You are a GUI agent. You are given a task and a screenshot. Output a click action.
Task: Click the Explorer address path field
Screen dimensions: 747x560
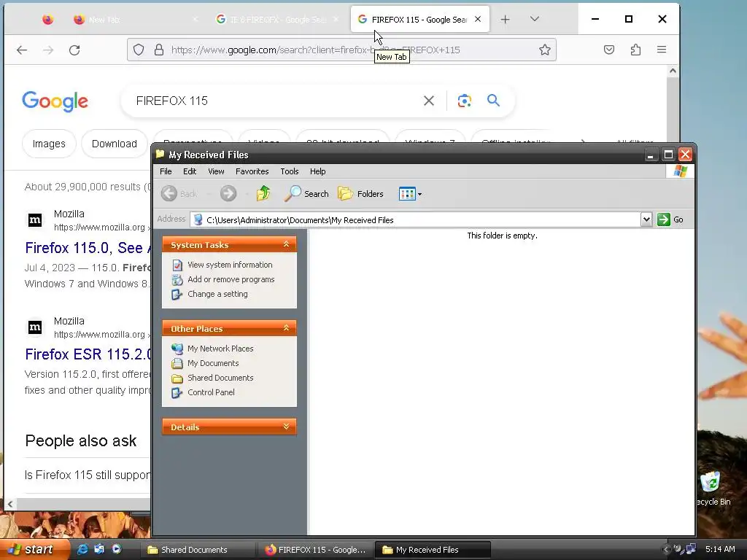(x=415, y=220)
